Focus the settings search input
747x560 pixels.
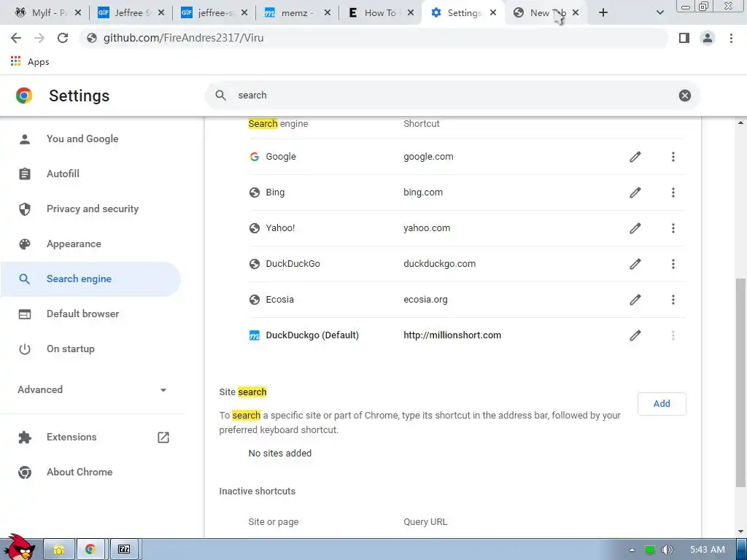point(452,96)
